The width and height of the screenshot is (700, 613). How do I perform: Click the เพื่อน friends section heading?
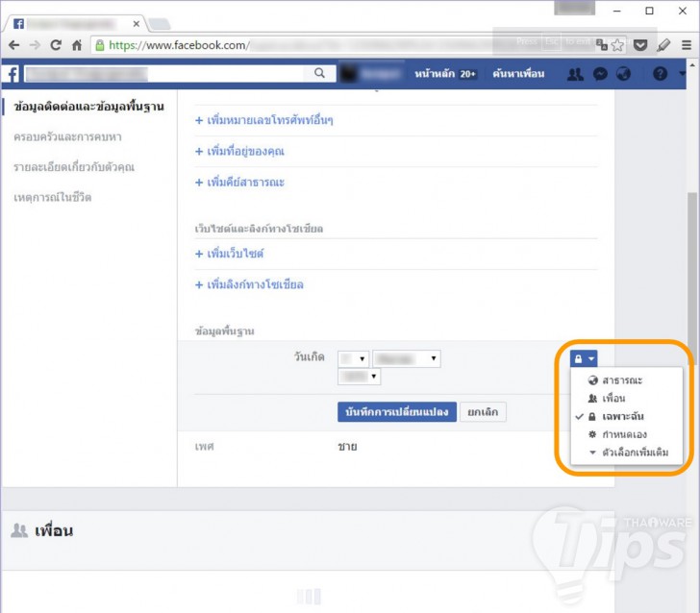coord(54,531)
